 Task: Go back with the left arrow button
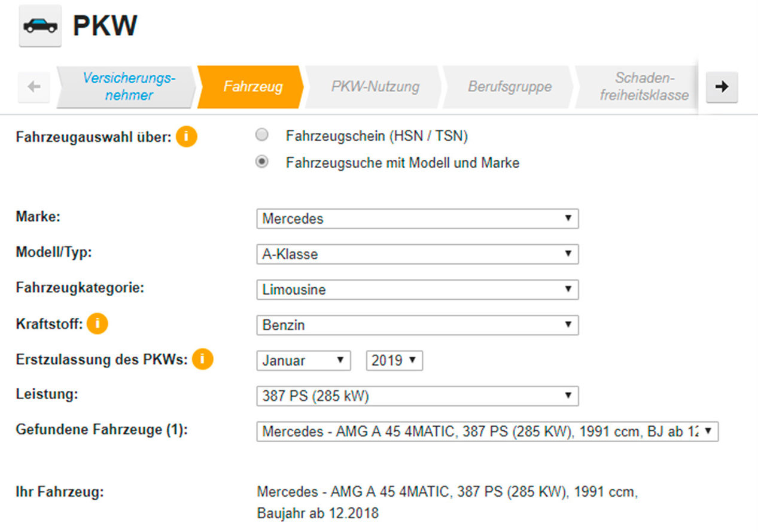[x=34, y=87]
